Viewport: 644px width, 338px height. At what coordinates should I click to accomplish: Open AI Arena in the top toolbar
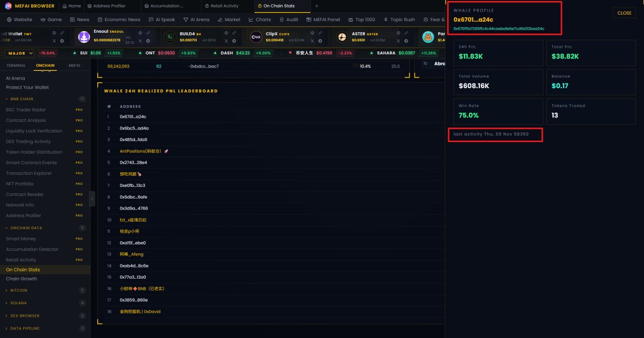[196, 19]
